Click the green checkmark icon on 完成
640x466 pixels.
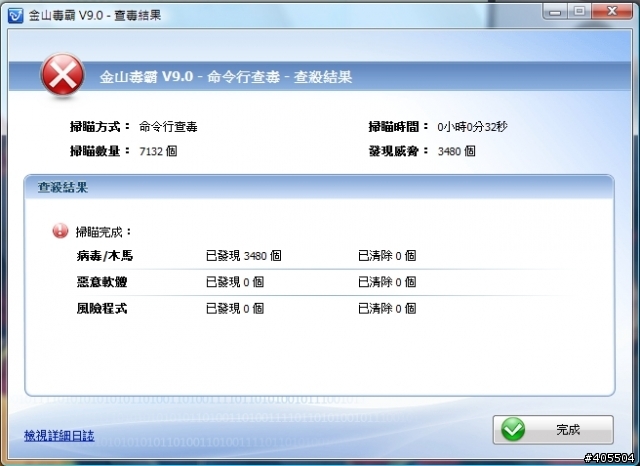pos(513,429)
